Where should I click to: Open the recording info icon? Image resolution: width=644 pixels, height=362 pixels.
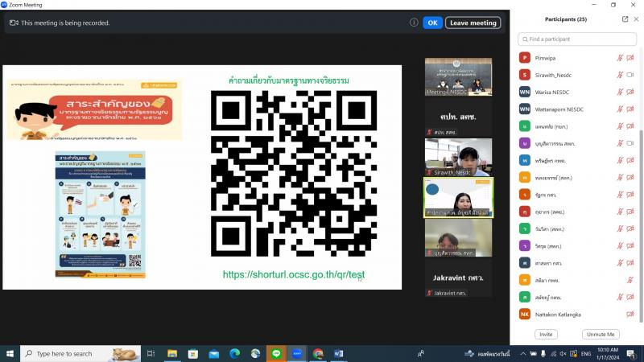(414, 23)
